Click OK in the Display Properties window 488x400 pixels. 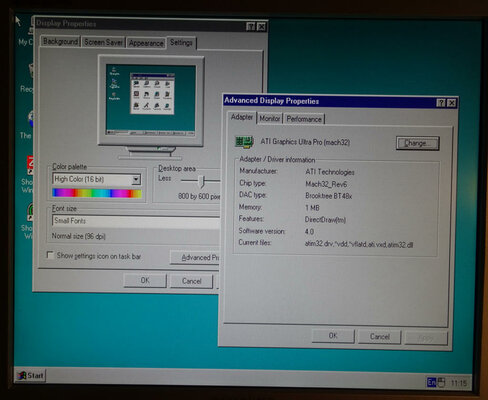[x=145, y=280]
